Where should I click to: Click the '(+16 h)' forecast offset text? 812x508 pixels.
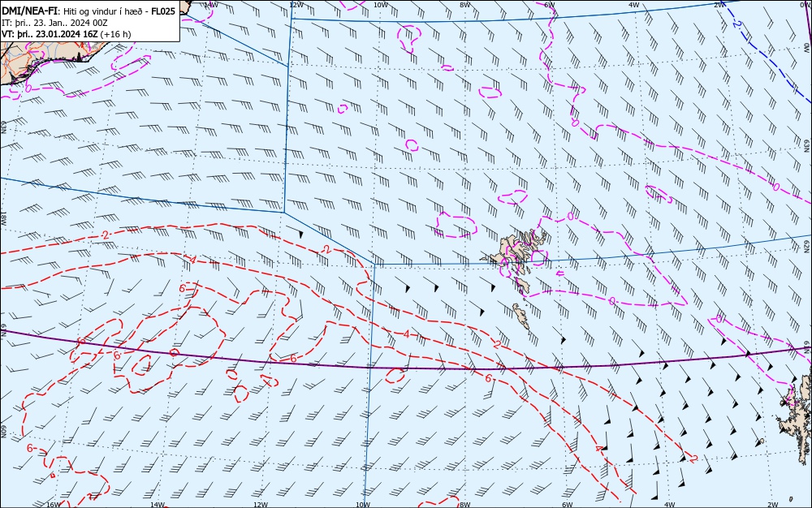(x=115, y=34)
